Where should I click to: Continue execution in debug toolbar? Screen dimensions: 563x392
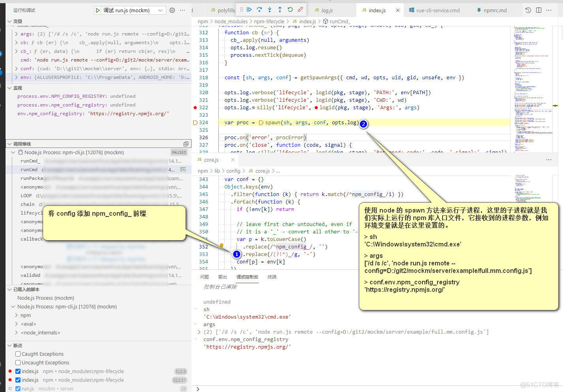249,9
